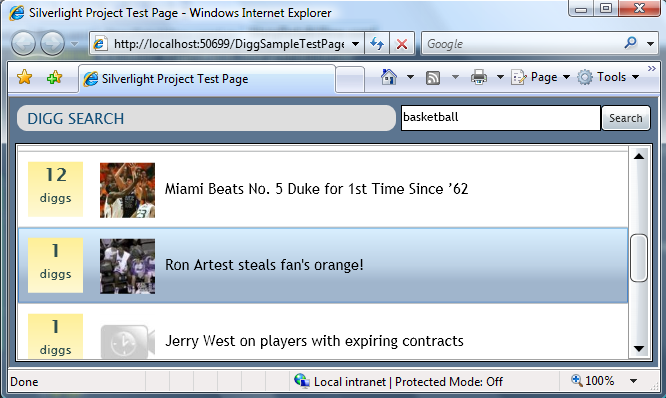
Task: Click diggs count for Ron Artest story
Action: coord(55,265)
